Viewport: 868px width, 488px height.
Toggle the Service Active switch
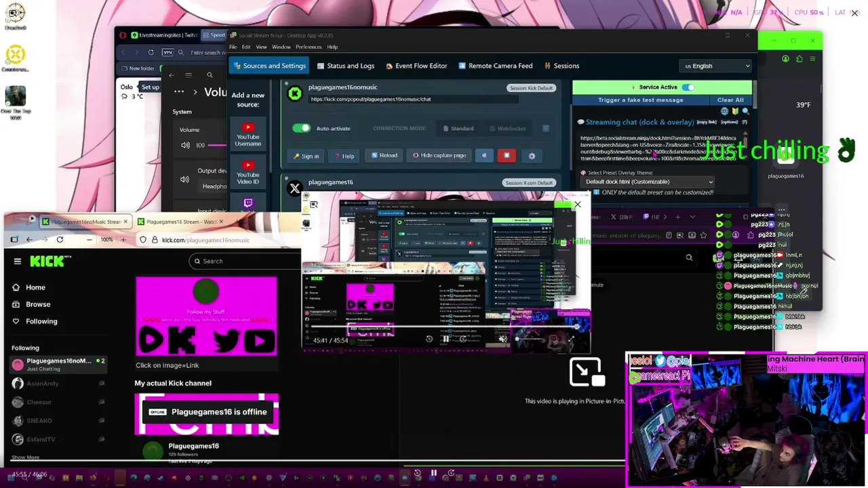pyautogui.click(x=688, y=87)
